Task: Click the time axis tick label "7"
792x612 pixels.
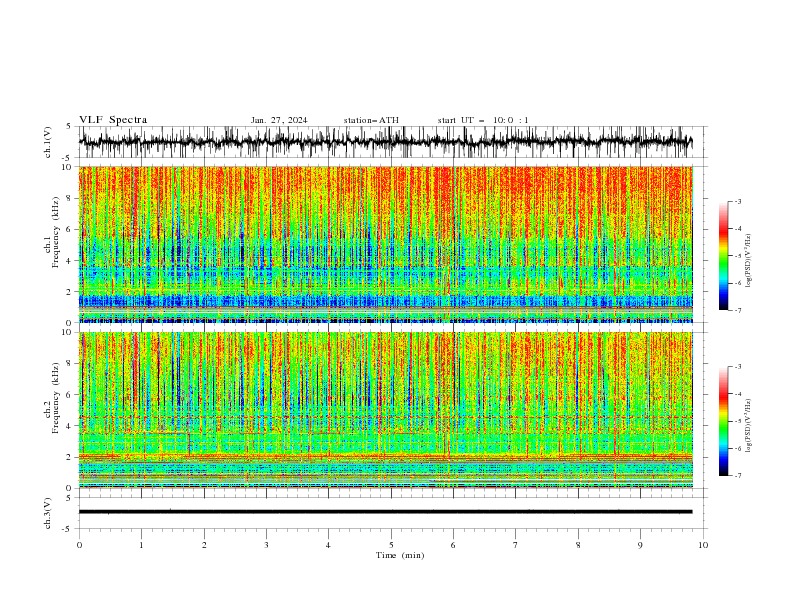Action: tap(516, 545)
